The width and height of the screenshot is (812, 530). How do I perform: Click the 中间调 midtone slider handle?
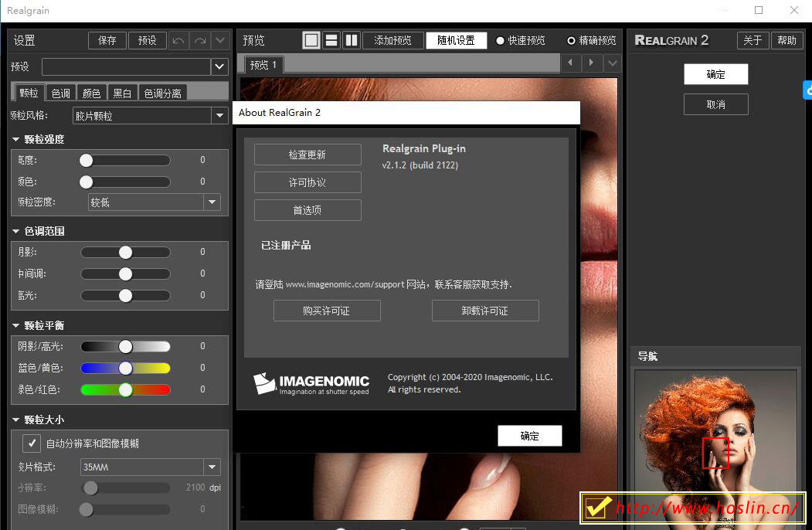(x=125, y=274)
